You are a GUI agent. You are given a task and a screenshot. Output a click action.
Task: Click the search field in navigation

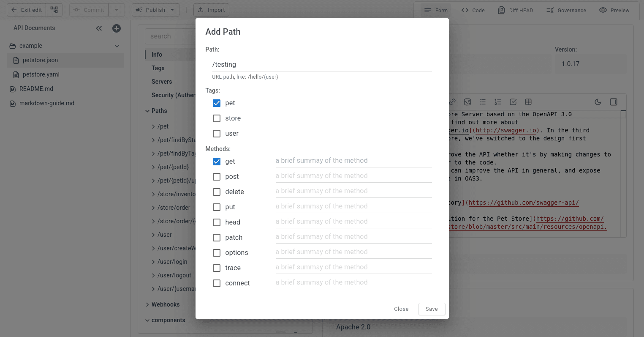coord(170,36)
